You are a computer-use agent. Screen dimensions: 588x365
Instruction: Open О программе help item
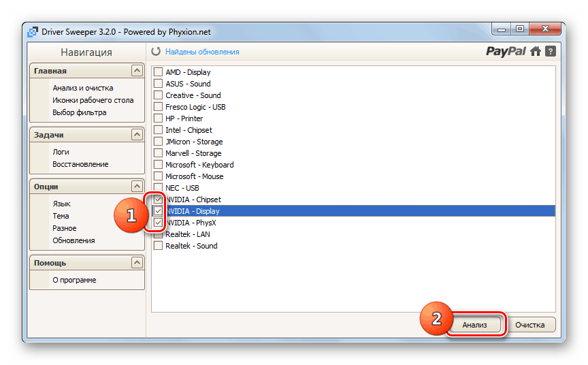coord(74,280)
